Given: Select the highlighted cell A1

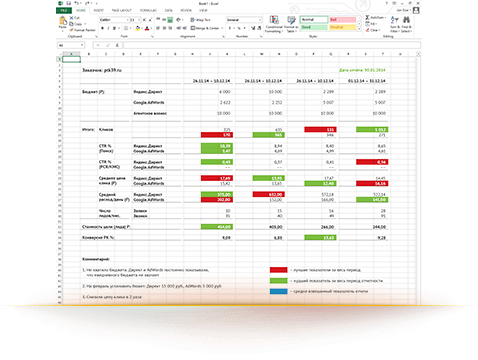Looking at the screenshot, I should point(71,59).
